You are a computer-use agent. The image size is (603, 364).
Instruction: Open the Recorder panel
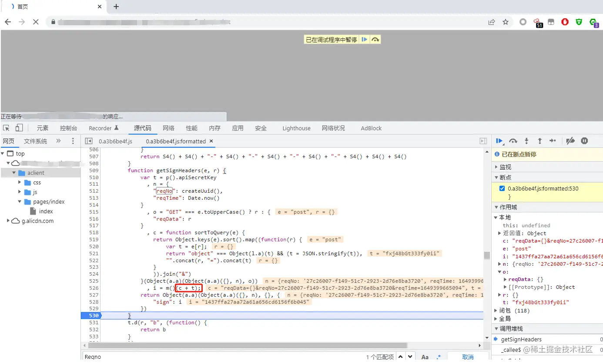pos(104,128)
